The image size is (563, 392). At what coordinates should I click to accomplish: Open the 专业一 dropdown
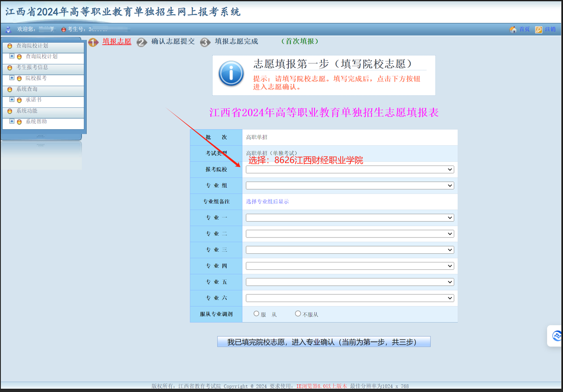[x=350, y=218]
